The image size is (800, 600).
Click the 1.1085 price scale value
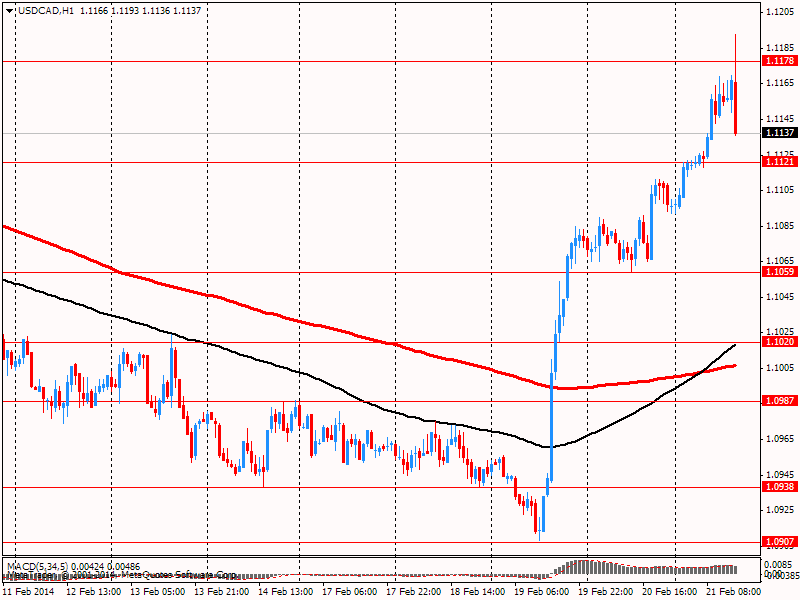click(x=781, y=226)
